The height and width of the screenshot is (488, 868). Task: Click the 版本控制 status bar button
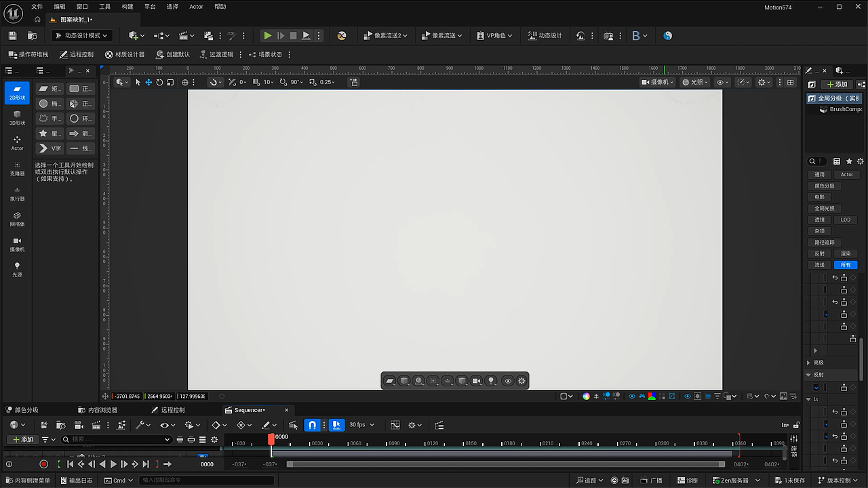838,481
